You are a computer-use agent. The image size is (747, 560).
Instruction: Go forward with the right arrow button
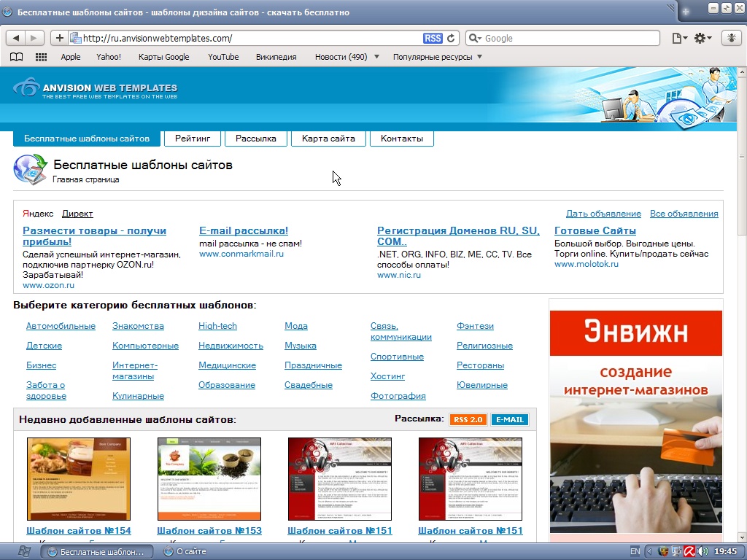(34, 38)
